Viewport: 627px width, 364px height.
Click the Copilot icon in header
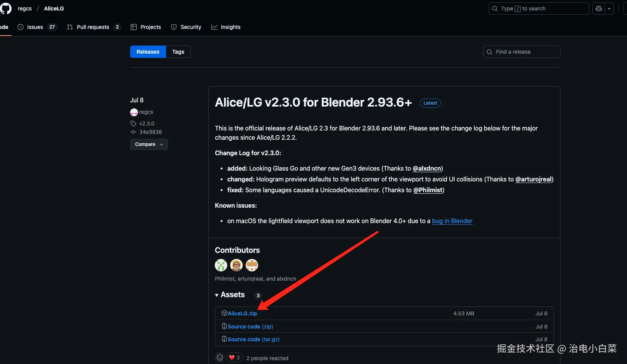pyautogui.click(x=599, y=8)
